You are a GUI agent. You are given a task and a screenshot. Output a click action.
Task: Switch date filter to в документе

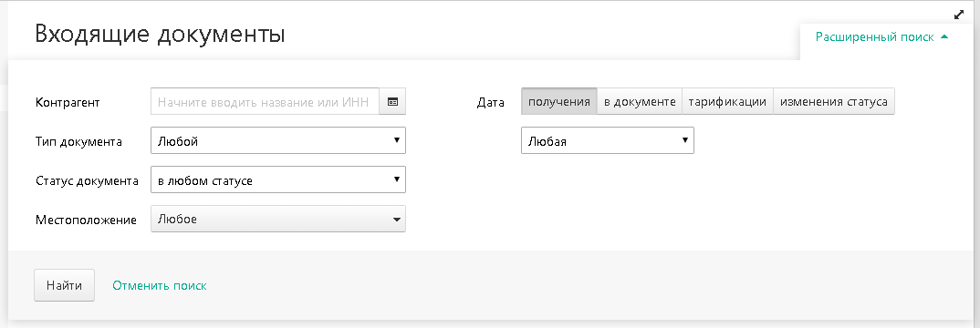coord(640,102)
